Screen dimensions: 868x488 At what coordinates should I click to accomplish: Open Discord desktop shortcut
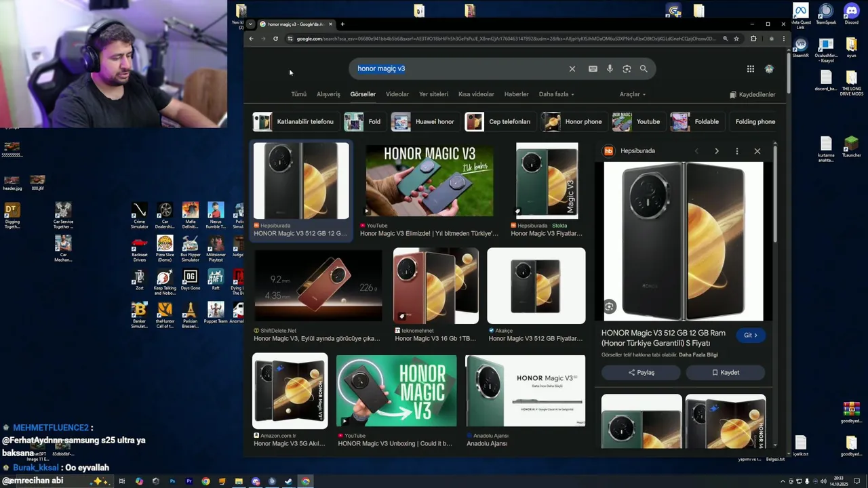pos(851,14)
